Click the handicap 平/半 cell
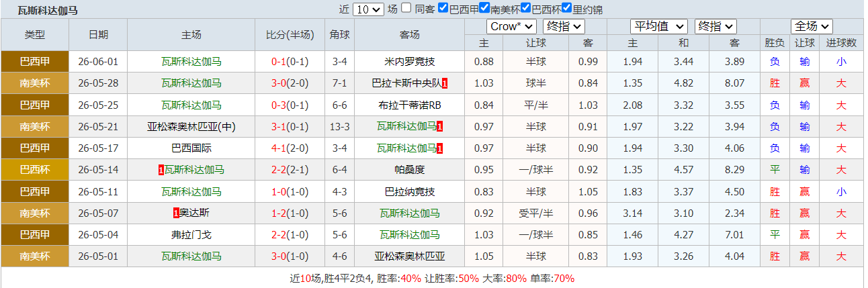The image size is (868, 288). click(536, 105)
